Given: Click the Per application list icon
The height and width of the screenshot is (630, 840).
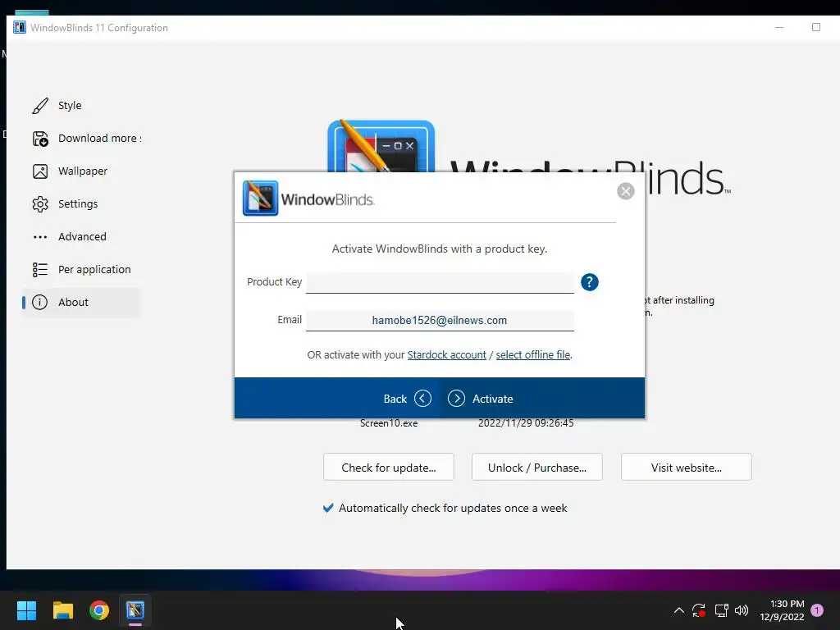Looking at the screenshot, I should tap(40, 269).
